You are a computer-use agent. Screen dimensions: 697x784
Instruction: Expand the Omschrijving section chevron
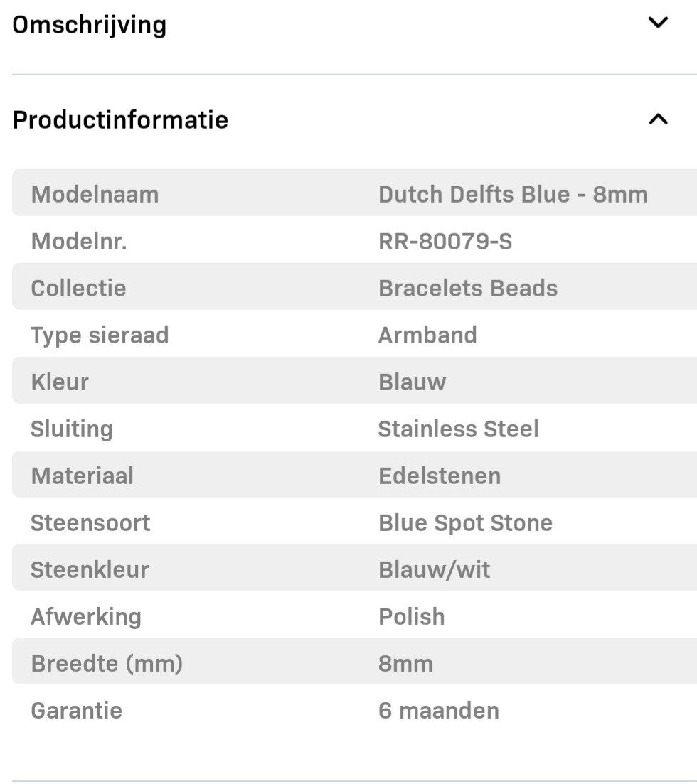point(658,23)
